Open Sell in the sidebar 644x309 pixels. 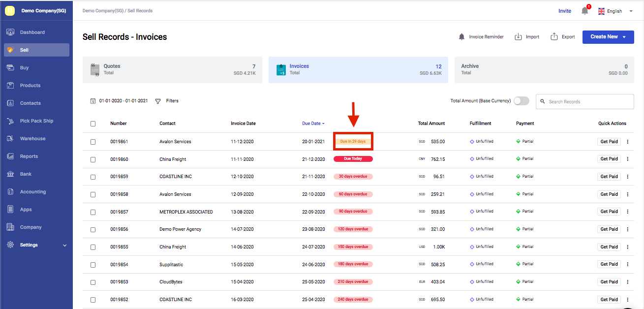36,50
